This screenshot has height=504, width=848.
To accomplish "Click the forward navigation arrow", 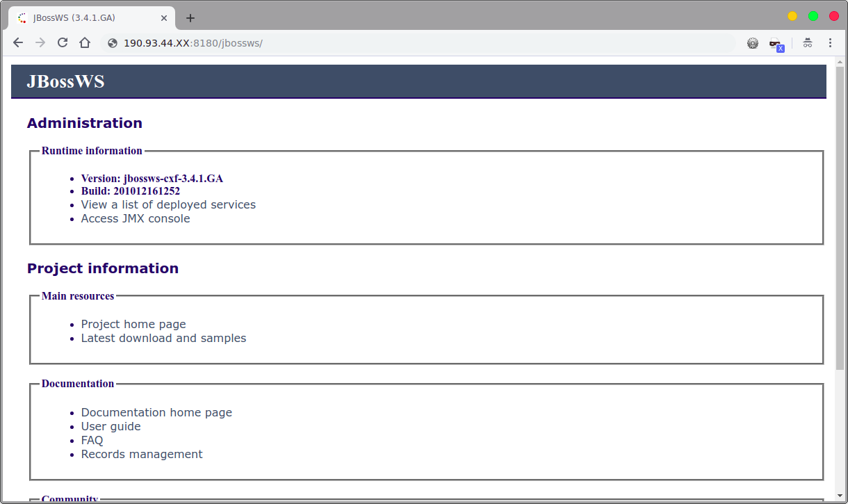I will tap(40, 42).
